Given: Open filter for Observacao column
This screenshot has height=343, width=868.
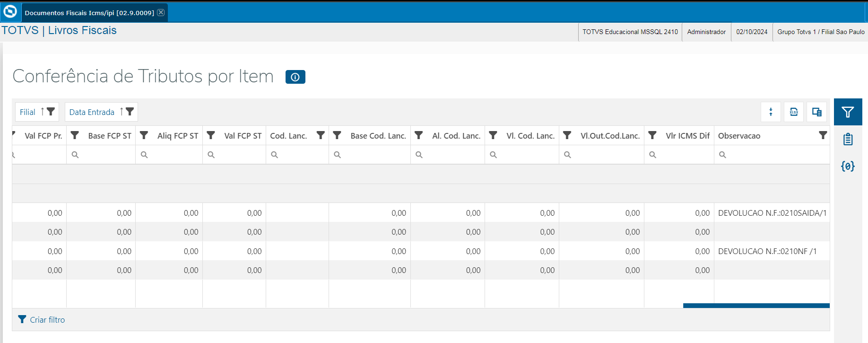Looking at the screenshot, I should pyautogui.click(x=823, y=135).
